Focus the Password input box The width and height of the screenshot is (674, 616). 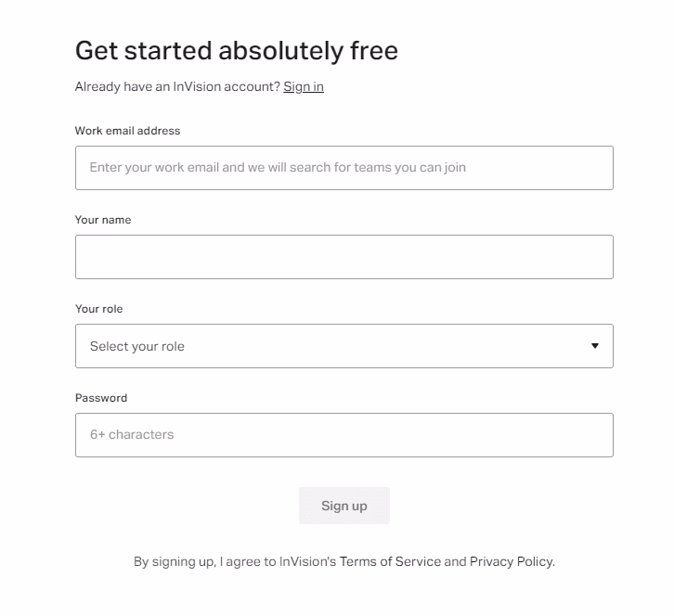click(344, 435)
